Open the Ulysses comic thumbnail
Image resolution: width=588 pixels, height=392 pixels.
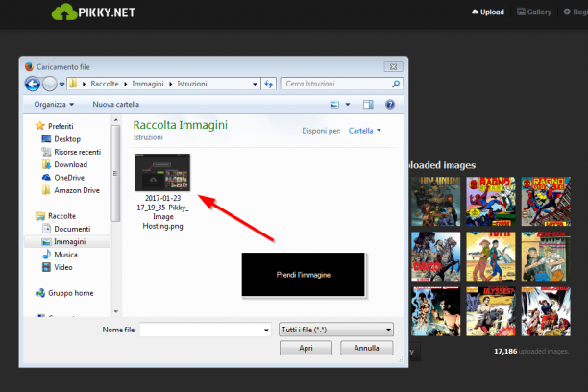pos(491,311)
